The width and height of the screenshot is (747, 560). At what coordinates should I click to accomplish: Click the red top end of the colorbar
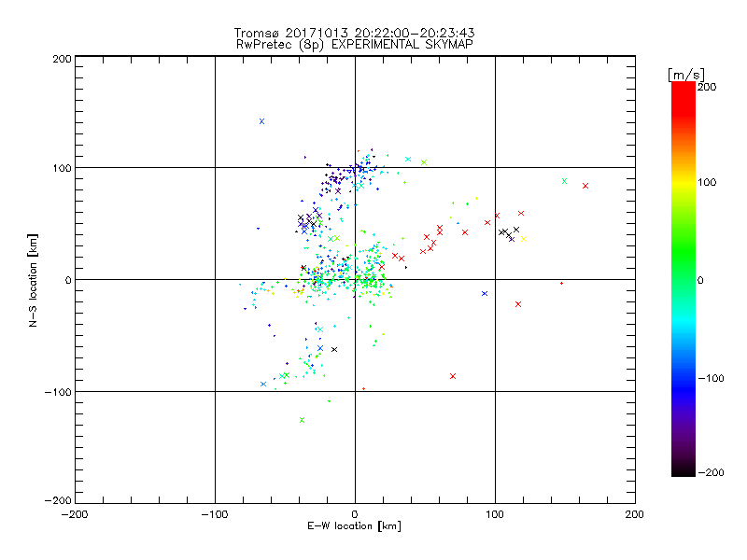(x=683, y=87)
